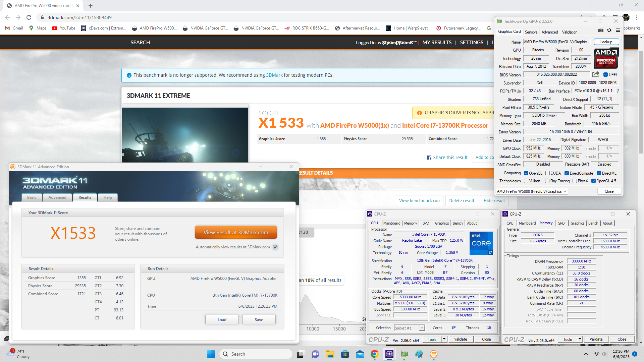Export BIOS via the share arrow icon
Image resolution: width=644 pixels, height=362 pixels.
[596, 74]
